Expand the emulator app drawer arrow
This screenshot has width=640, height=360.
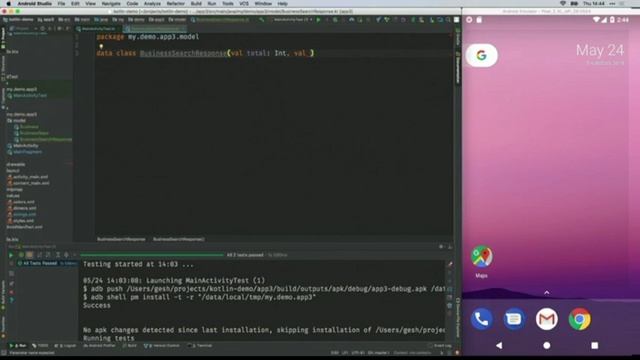(547, 293)
